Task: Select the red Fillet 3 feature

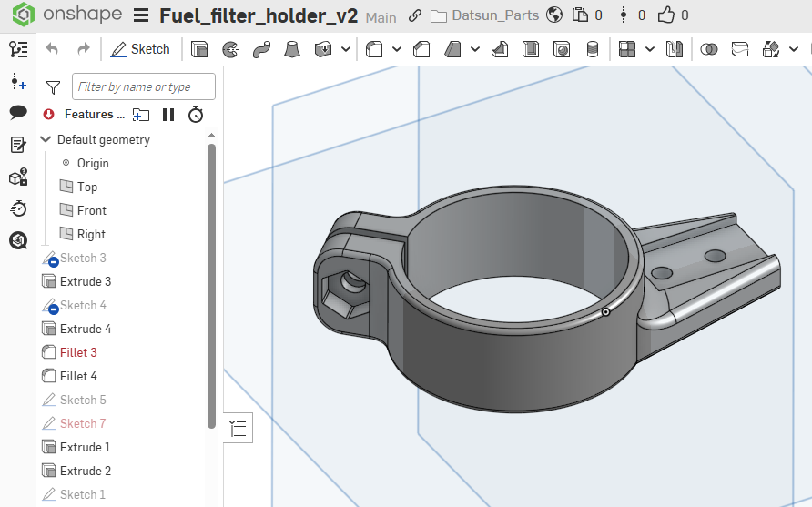Action: pos(69,352)
